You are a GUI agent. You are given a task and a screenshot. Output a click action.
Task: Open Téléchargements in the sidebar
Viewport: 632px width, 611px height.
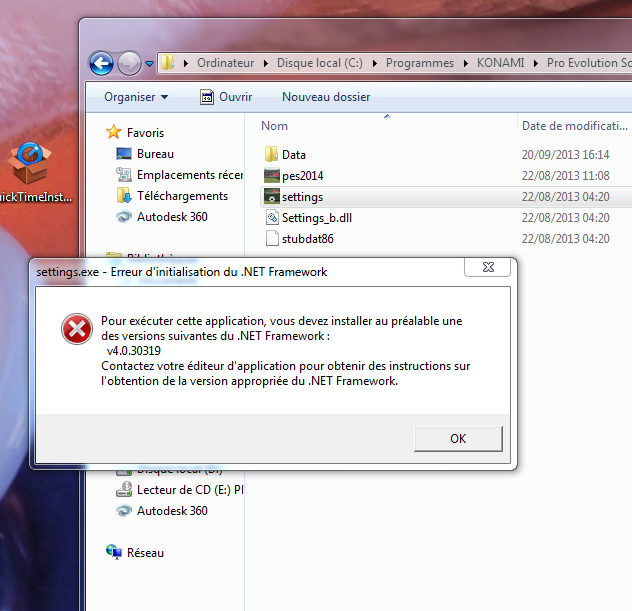(182, 196)
